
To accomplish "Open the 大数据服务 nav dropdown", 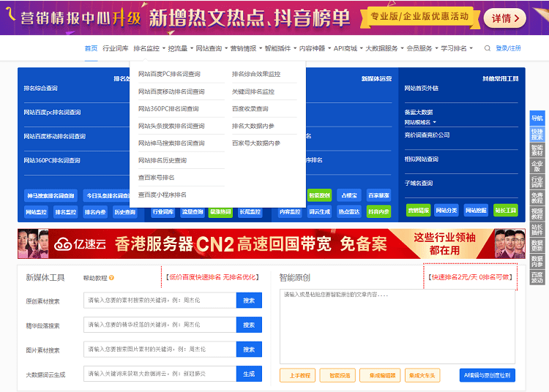I will point(384,48).
